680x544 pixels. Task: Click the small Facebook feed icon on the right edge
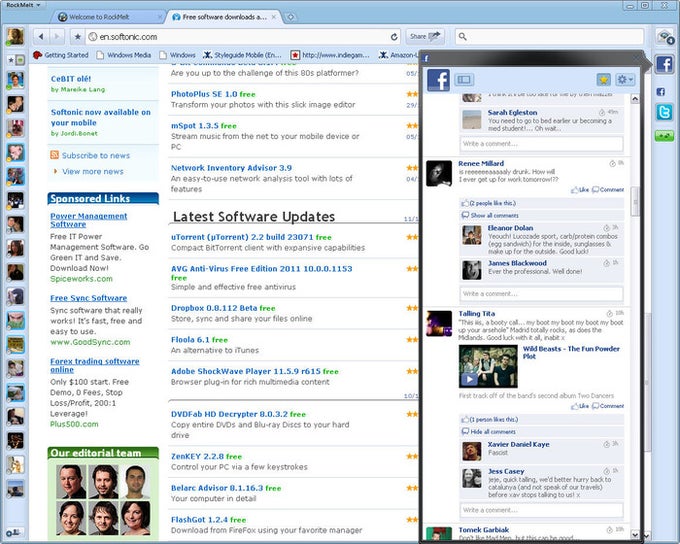[660, 92]
